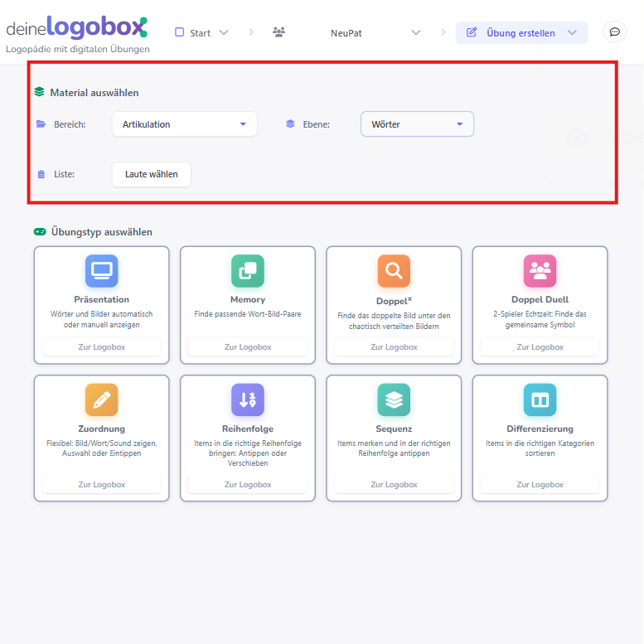
Task: Expand the Übung erstellen dropdown chevron
Action: [x=572, y=32]
